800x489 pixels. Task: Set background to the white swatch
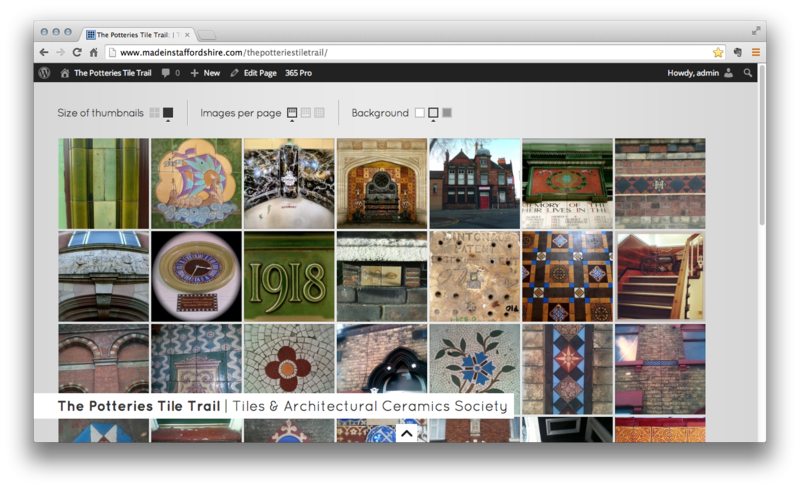coord(420,113)
